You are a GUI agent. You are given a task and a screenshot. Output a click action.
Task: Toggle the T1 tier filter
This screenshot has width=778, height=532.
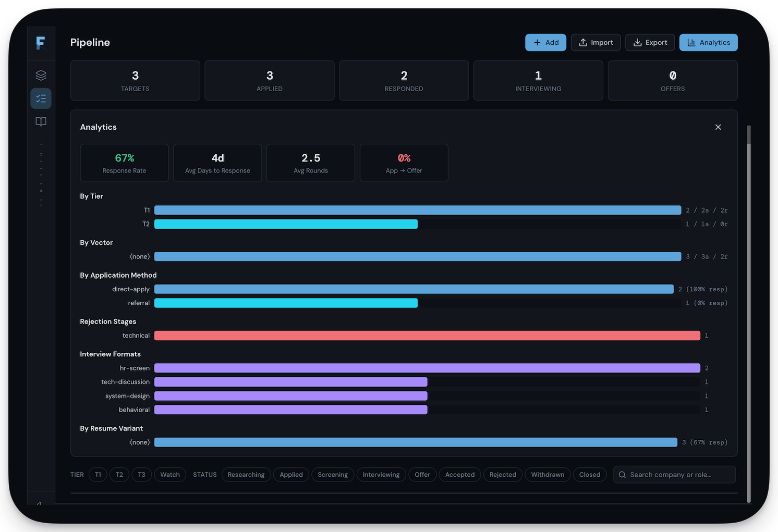[98, 474]
